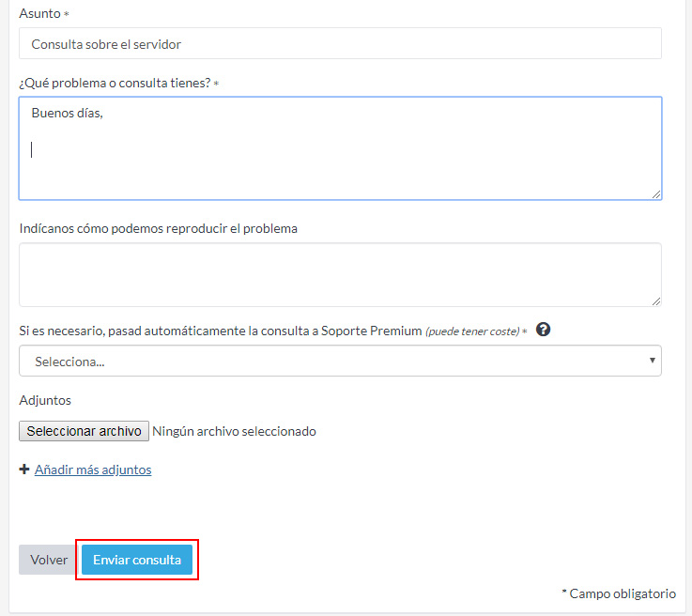Grab the resize handle of the problem textarea

(656, 193)
